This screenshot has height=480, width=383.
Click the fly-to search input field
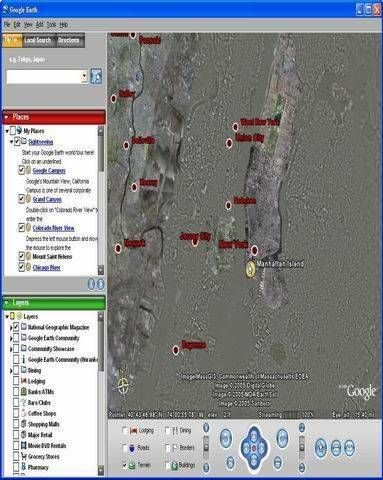[x=44, y=77]
